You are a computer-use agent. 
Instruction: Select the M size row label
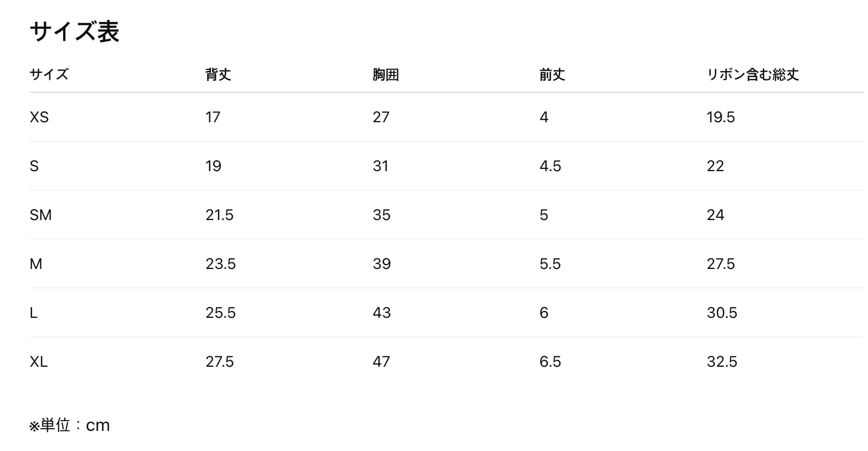[36, 264]
